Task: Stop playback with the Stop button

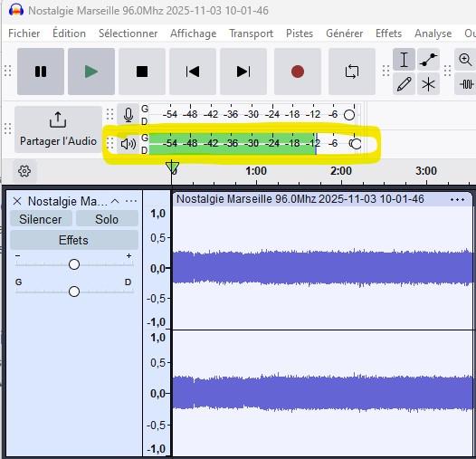Action: (142, 72)
